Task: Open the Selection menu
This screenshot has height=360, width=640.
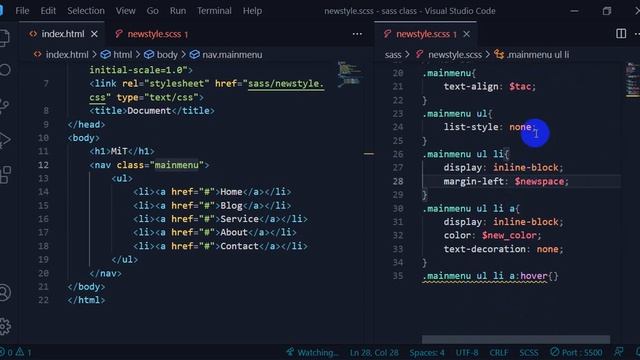Action: pos(86,11)
